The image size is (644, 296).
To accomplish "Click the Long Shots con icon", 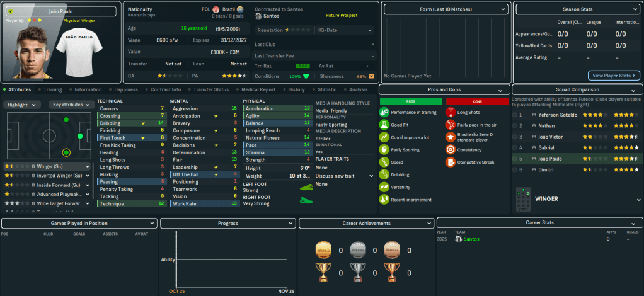I will 450,113.
